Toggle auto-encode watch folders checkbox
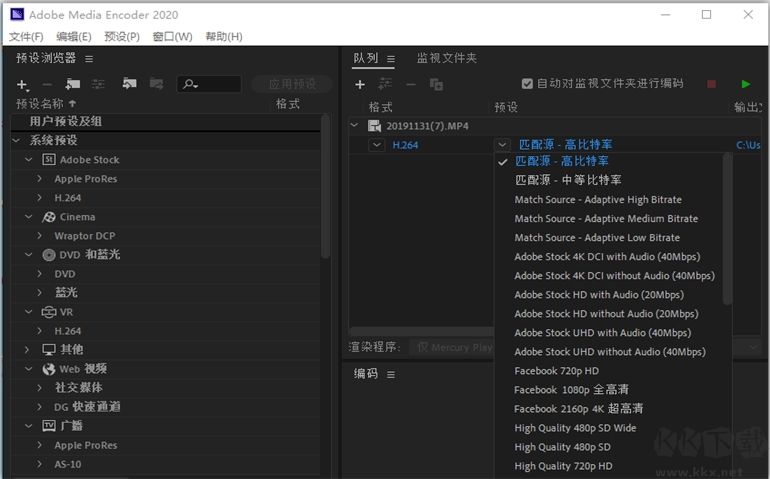The height and width of the screenshot is (479, 770). click(528, 84)
